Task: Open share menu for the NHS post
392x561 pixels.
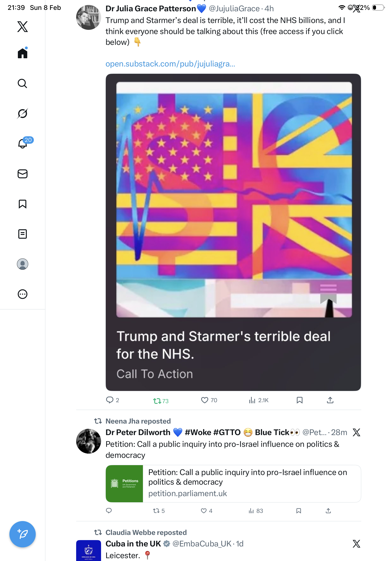Action: click(330, 400)
